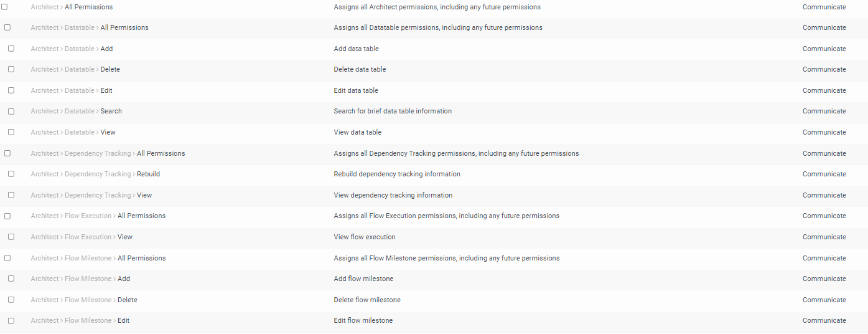Select the Datatable Delete permission checkbox
This screenshot has height=334, width=868.
tap(11, 69)
